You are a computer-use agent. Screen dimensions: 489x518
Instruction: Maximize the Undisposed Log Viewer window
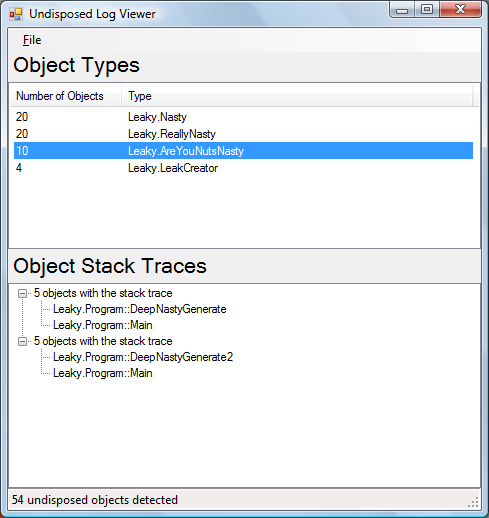[427, 10]
